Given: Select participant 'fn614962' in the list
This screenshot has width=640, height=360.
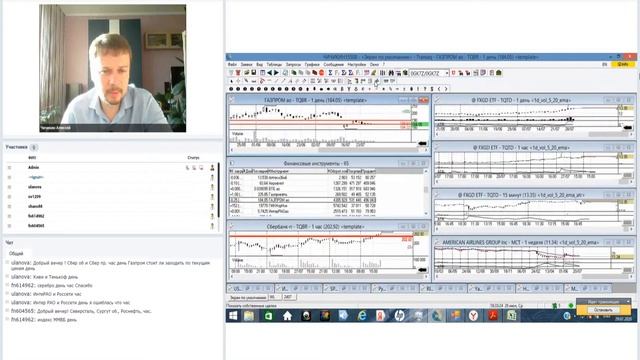Looking at the screenshot, I should [x=36, y=216].
